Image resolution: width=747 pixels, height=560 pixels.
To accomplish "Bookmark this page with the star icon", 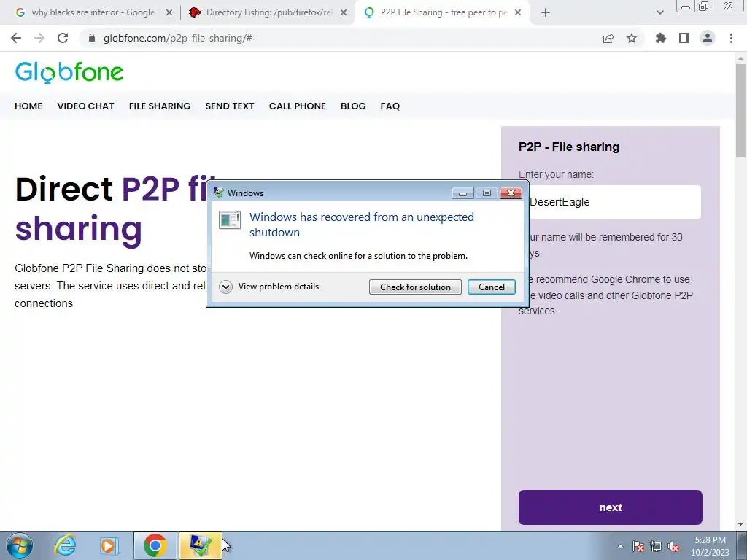I will (x=632, y=38).
